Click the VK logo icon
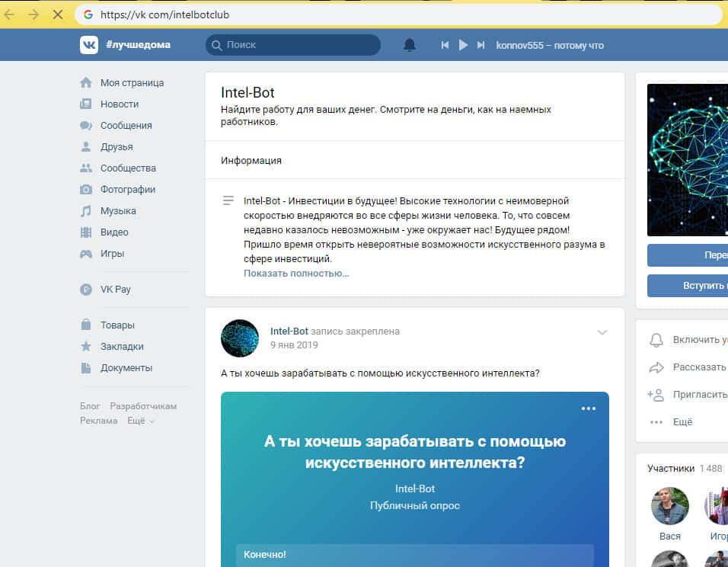728x567 pixels. [89, 45]
